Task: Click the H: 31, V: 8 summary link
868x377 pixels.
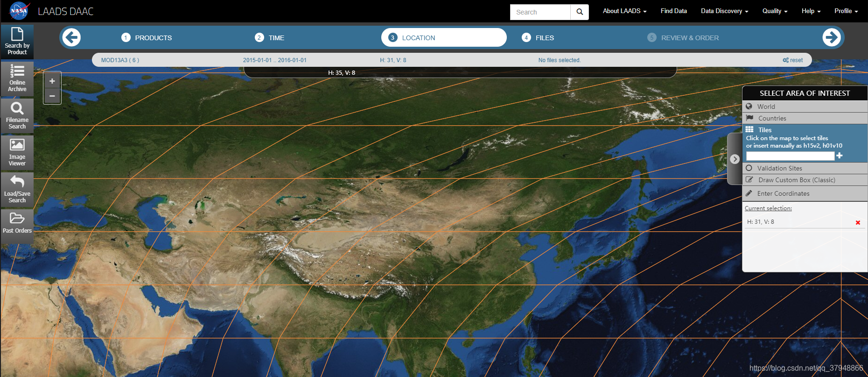Action: click(x=393, y=60)
